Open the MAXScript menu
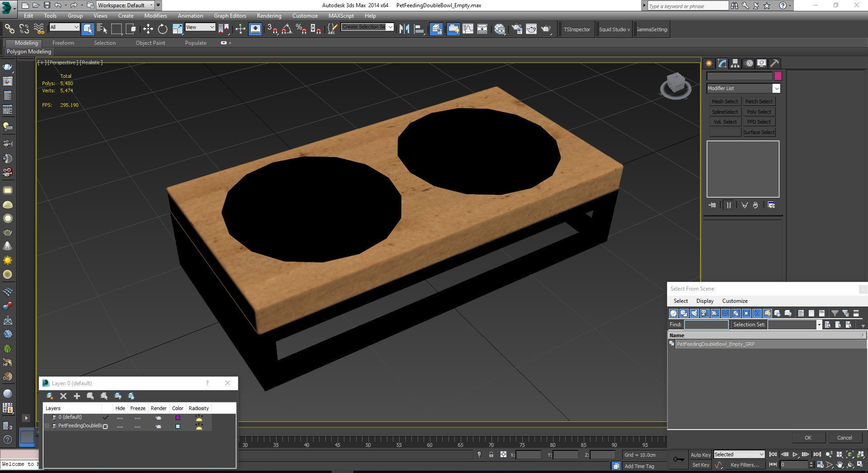Image resolution: width=868 pixels, height=473 pixels. click(341, 15)
